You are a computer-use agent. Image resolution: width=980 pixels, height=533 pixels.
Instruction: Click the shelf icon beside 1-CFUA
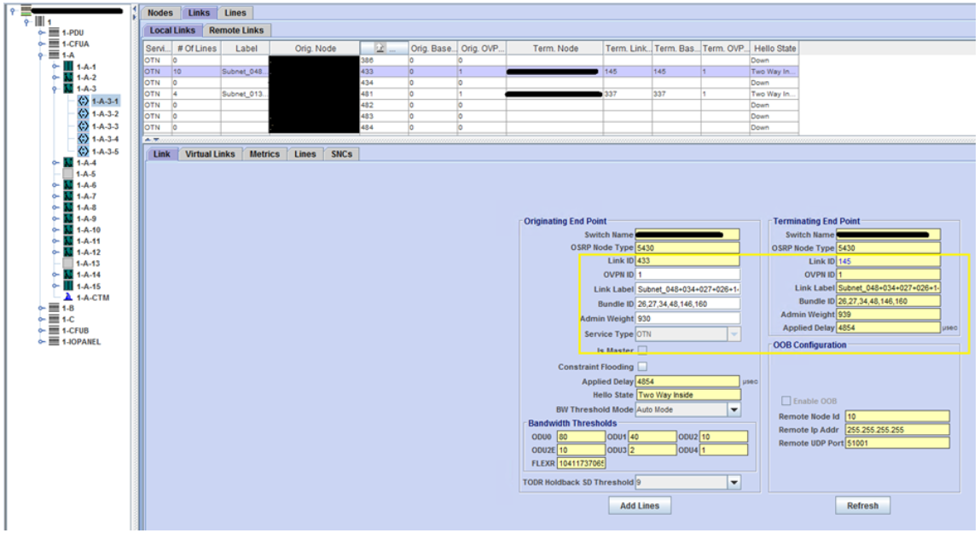55,43
